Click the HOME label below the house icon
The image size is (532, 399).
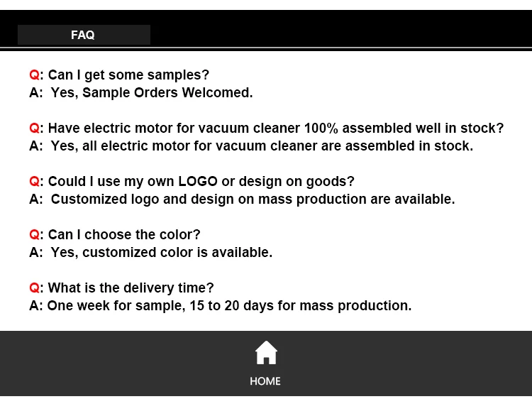(x=265, y=381)
